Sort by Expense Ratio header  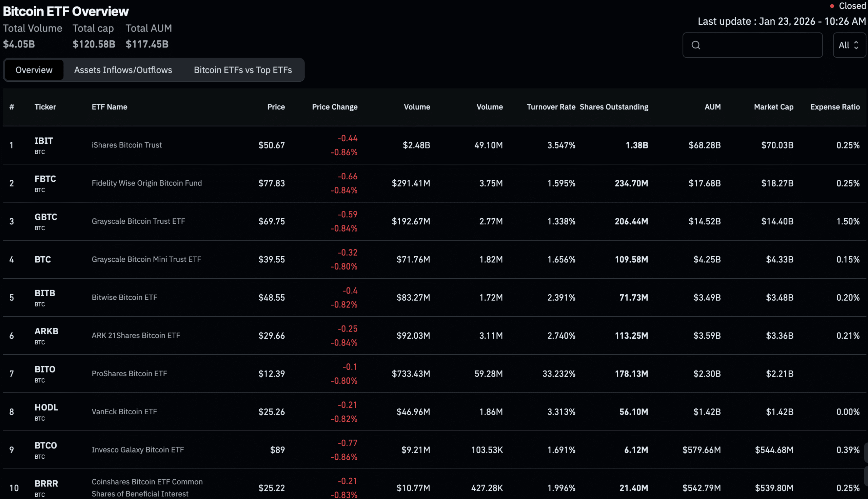tap(835, 107)
